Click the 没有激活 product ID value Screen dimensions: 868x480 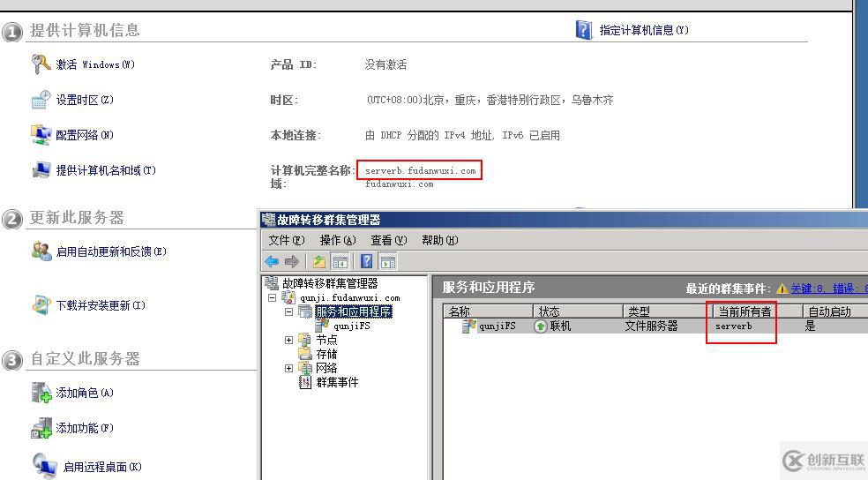(385, 64)
